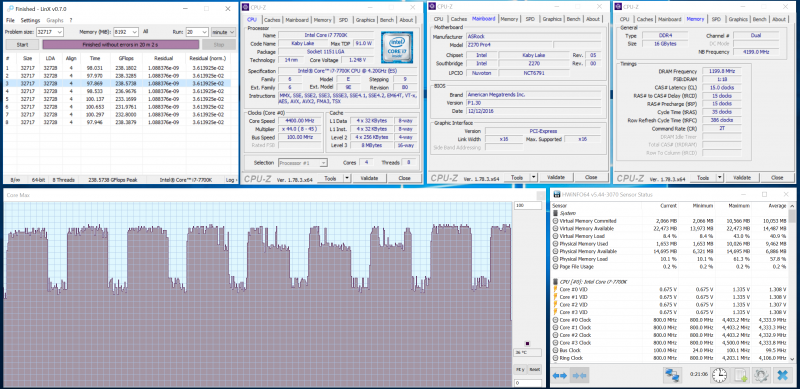Screen dimensions: 800x389
Task: Click the sensor icon beside Core #0 Clock
Action: coord(556,320)
